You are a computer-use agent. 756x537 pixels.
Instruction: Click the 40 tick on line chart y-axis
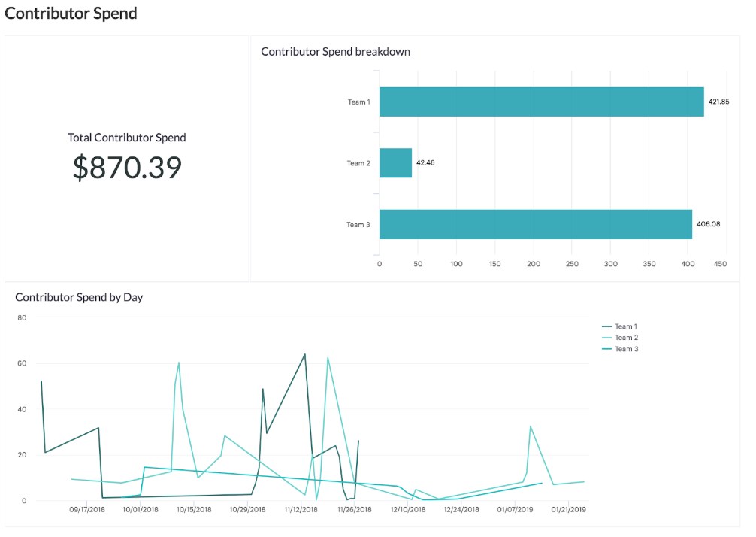23,409
